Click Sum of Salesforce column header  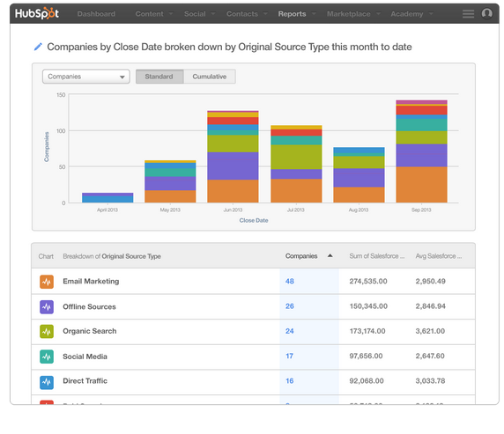click(x=377, y=256)
